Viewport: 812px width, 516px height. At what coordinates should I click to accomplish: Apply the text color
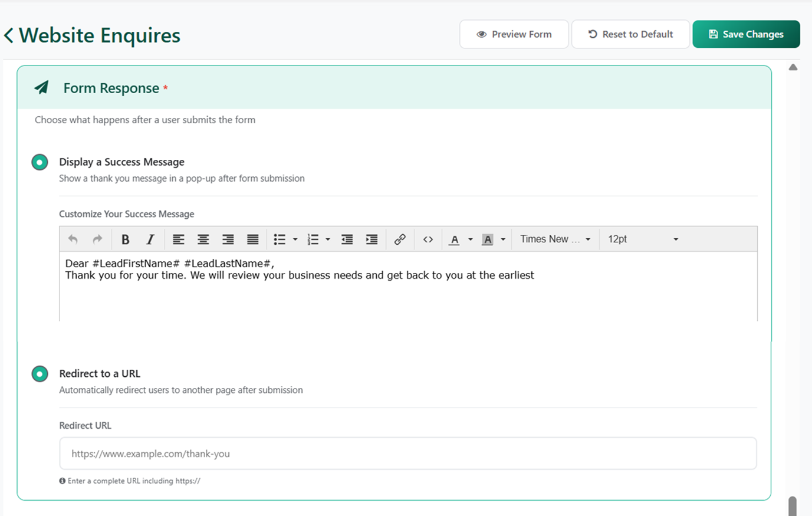(x=454, y=239)
